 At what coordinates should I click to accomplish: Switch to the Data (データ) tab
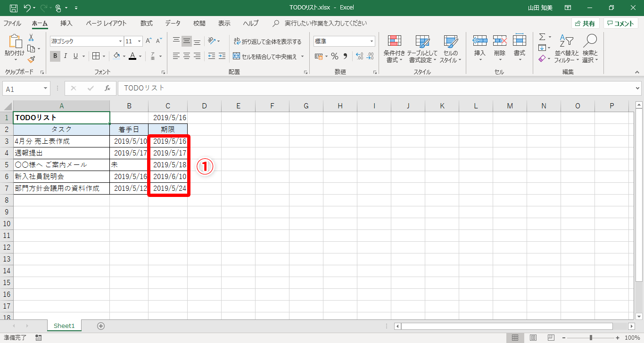tap(173, 24)
